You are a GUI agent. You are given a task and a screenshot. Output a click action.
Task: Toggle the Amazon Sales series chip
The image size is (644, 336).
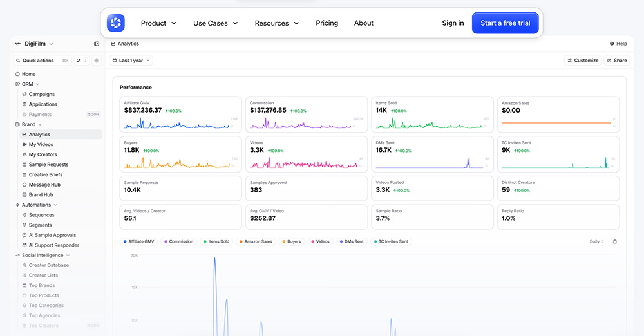pos(256,241)
